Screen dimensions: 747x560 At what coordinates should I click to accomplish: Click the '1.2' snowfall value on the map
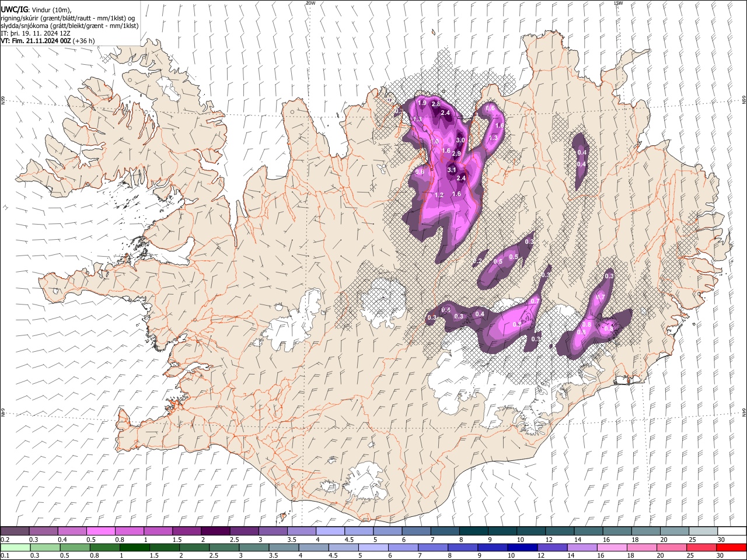439,195
